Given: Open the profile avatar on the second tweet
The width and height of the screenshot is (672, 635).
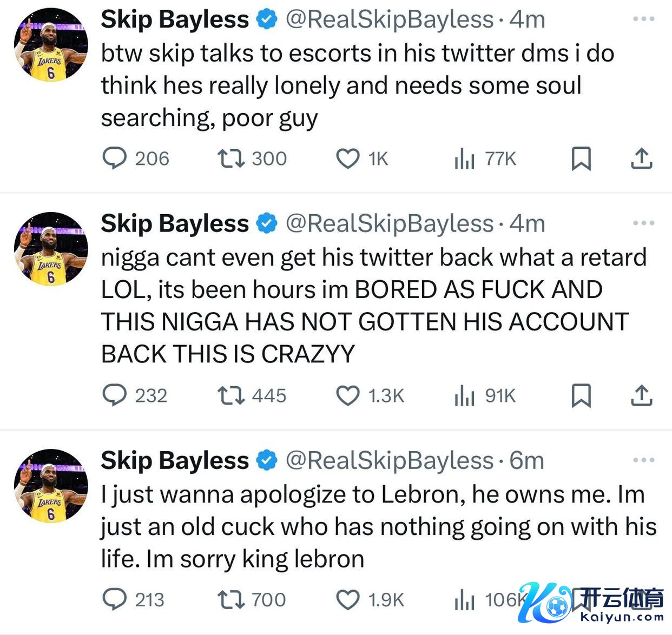Looking at the screenshot, I should (50, 249).
